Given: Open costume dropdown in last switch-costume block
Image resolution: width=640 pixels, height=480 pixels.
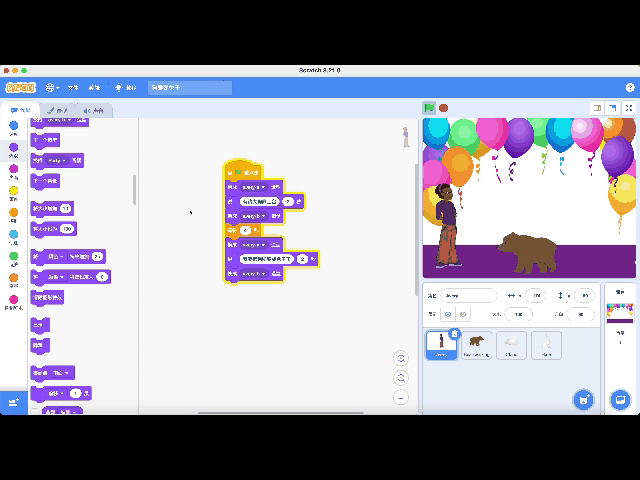Looking at the screenshot, I should 253,274.
